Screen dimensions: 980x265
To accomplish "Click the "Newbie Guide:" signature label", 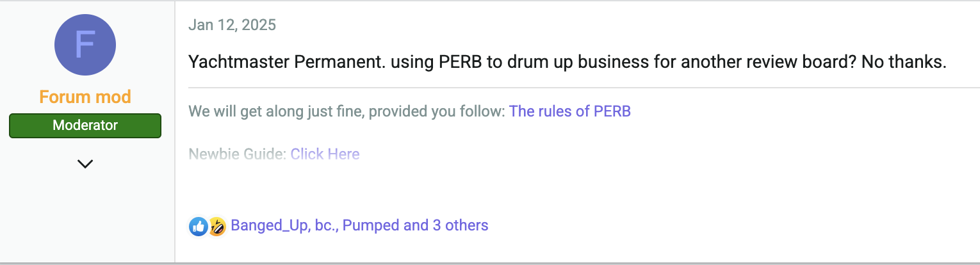I will [238, 154].
